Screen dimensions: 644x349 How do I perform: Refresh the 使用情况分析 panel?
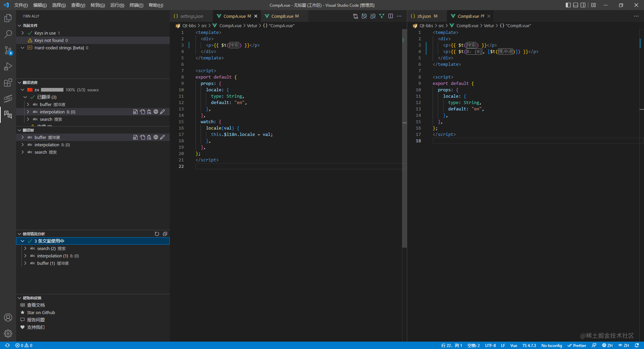157,234
